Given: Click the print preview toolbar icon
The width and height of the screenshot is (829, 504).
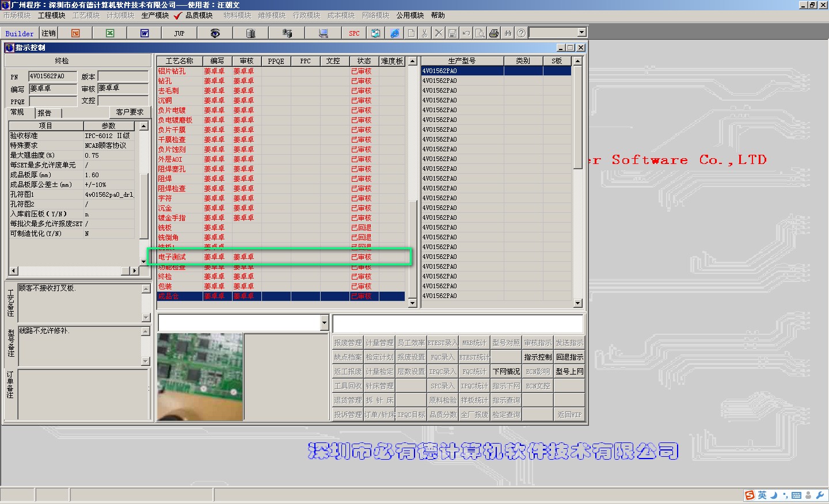Looking at the screenshot, I should tap(480, 33).
